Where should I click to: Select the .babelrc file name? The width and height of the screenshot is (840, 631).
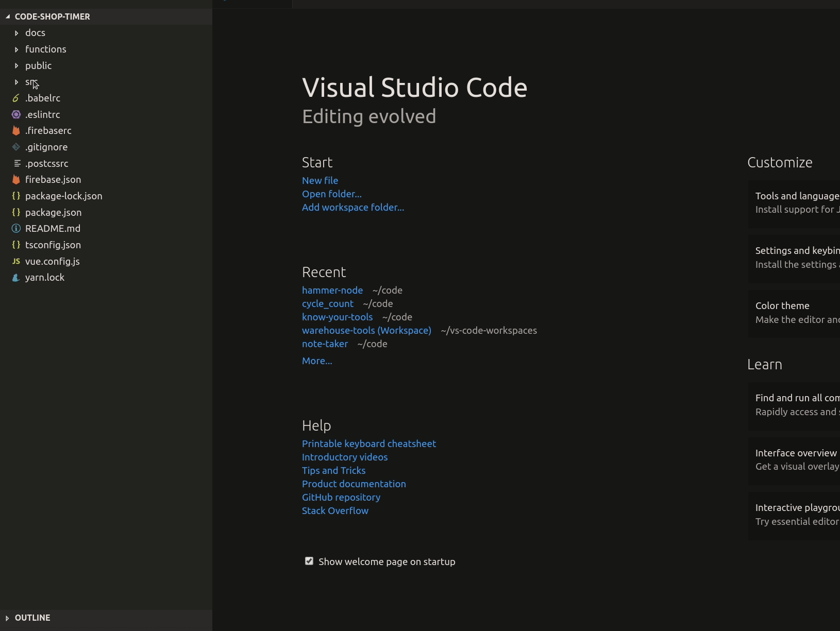tap(43, 98)
